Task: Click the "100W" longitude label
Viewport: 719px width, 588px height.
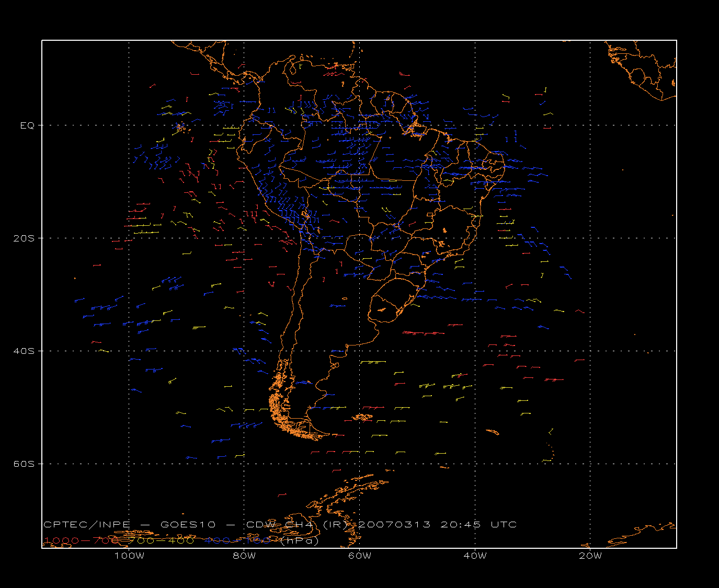Action: click(x=129, y=556)
